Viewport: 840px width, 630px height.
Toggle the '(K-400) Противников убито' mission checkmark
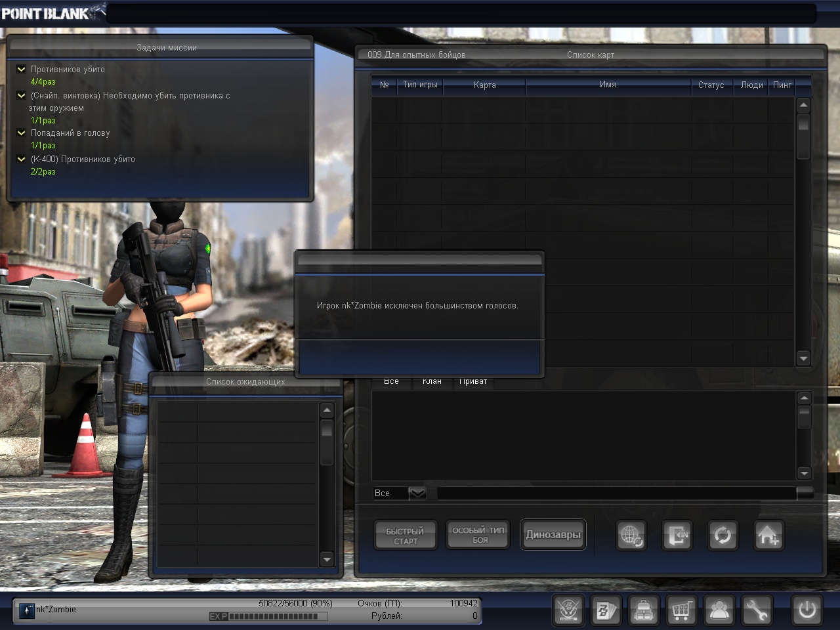point(21,159)
